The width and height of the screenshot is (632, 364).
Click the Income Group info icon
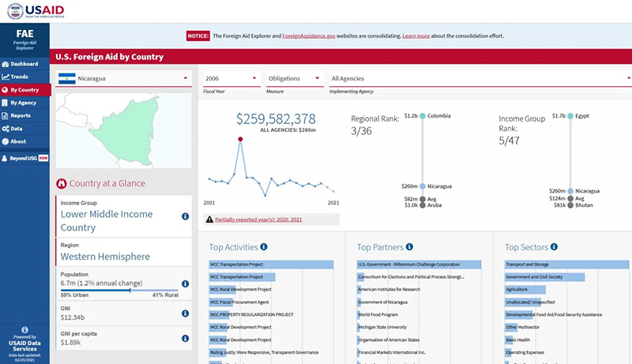click(x=185, y=216)
